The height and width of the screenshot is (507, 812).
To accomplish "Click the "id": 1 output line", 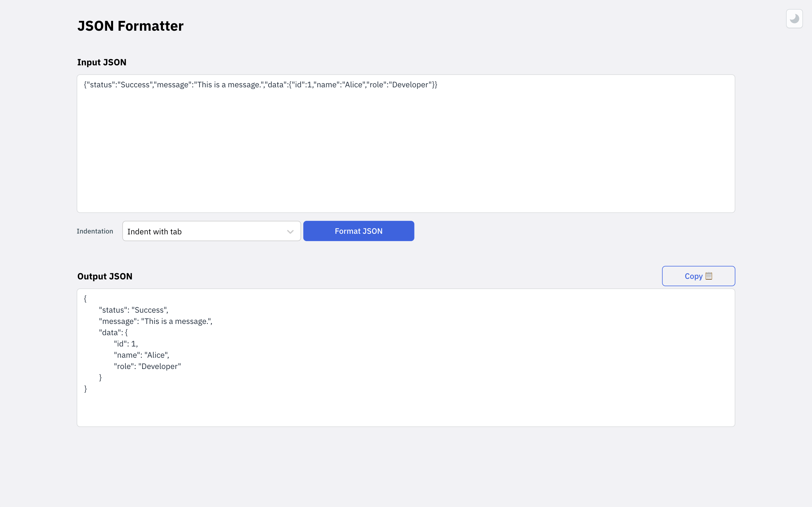I will (x=126, y=344).
